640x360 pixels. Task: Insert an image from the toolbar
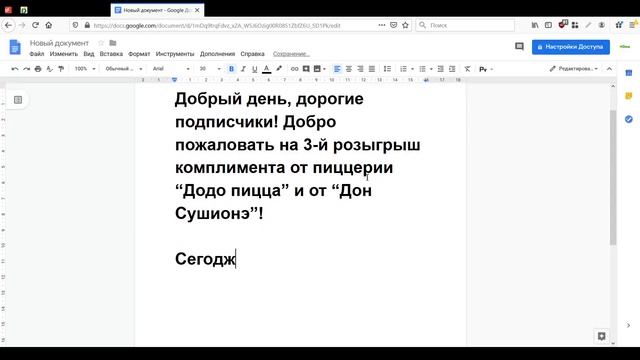[317, 69]
